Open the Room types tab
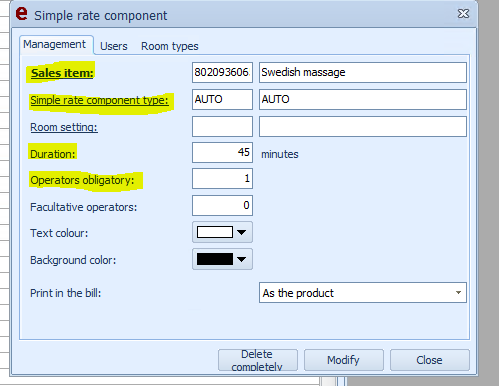 (x=170, y=46)
